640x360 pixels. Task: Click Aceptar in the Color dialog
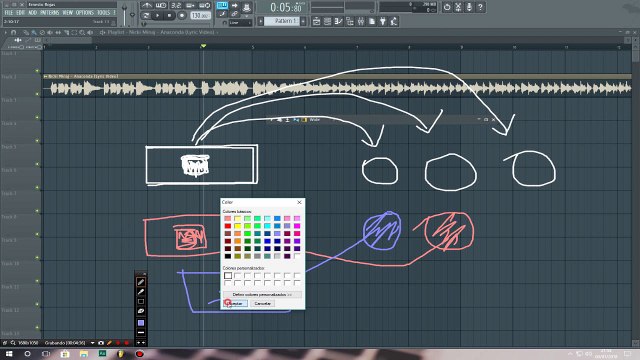[235, 304]
